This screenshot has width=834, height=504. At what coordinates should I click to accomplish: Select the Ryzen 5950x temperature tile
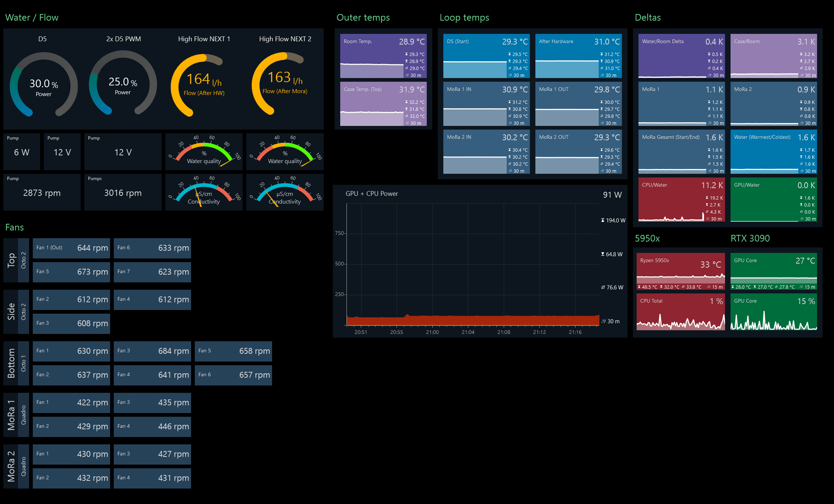(x=680, y=271)
